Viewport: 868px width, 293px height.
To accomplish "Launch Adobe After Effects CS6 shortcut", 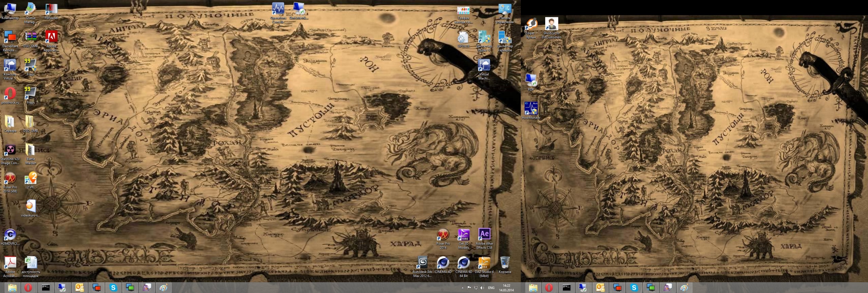I will pos(484,239).
